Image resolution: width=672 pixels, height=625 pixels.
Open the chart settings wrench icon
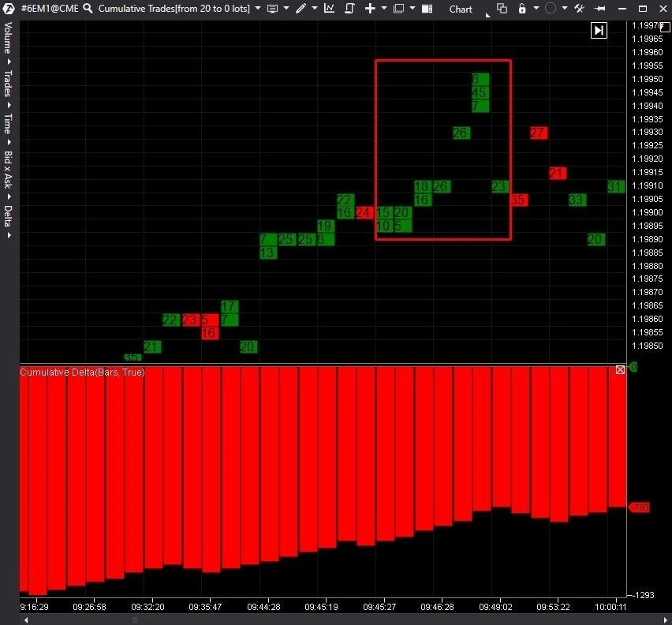point(579,9)
